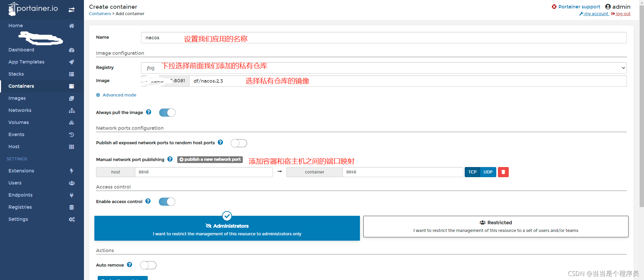The height and width of the screenshot is (280, 644).
Task: Select UDP protocol for the port mapping
Action: point(488,172)
